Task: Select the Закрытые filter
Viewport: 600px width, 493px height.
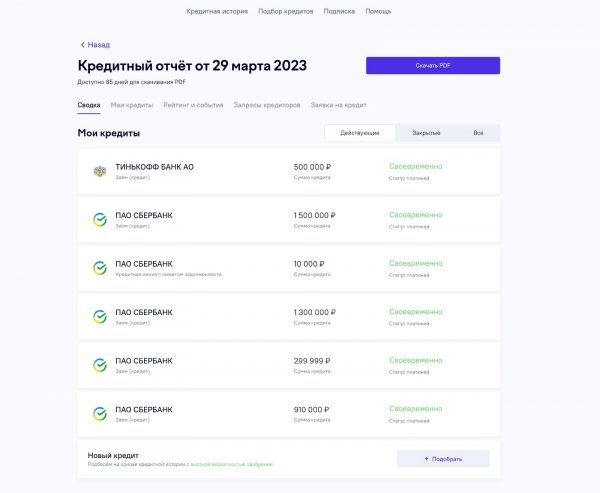Action: (426, 133)
